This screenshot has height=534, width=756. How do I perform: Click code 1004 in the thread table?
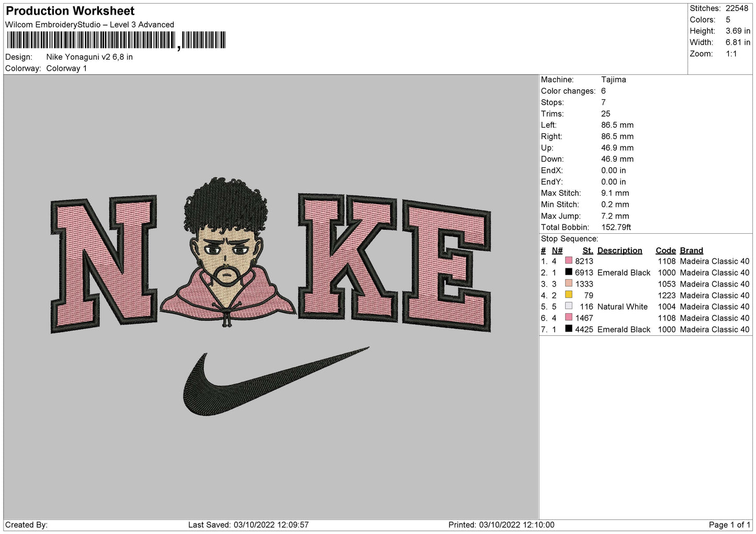667,306
